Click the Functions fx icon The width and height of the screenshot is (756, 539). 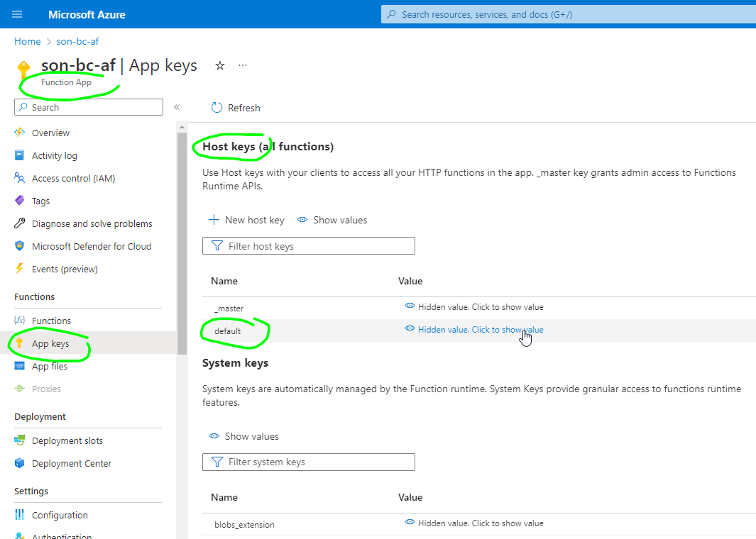[19, 320]
